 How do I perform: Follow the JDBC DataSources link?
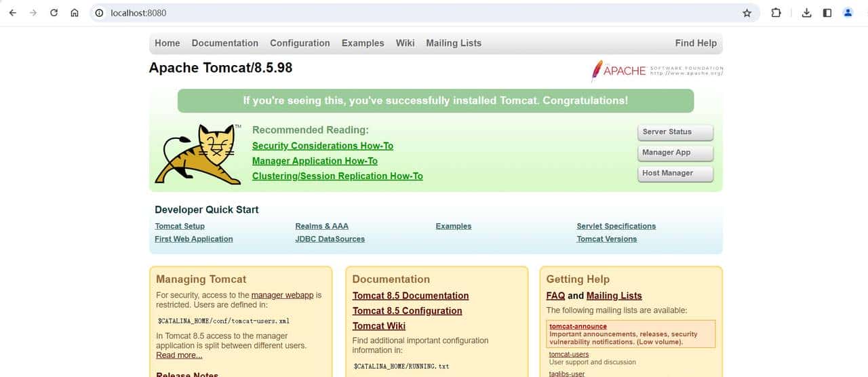coord(330,239)
